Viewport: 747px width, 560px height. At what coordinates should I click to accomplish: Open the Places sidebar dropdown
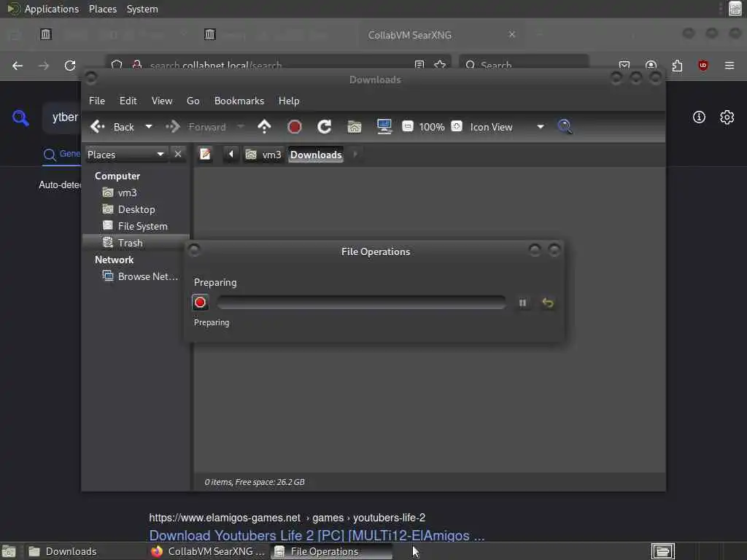point(125,155)
